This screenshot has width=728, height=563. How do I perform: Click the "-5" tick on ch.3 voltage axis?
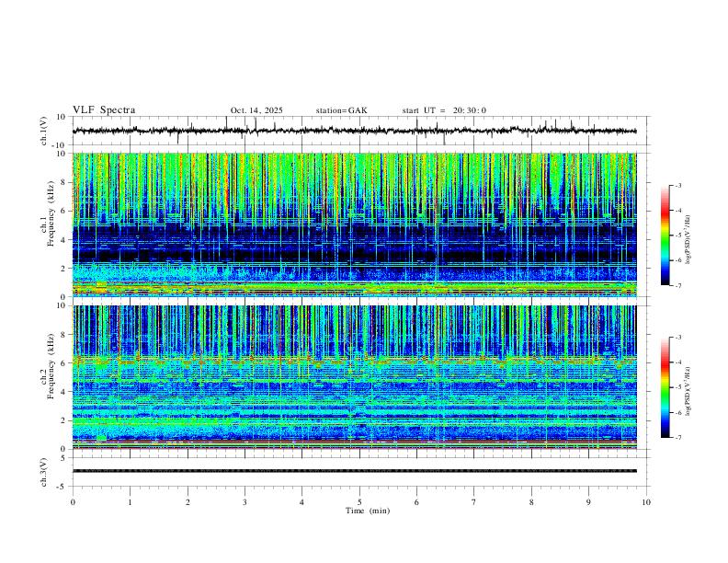click(63, 487)
